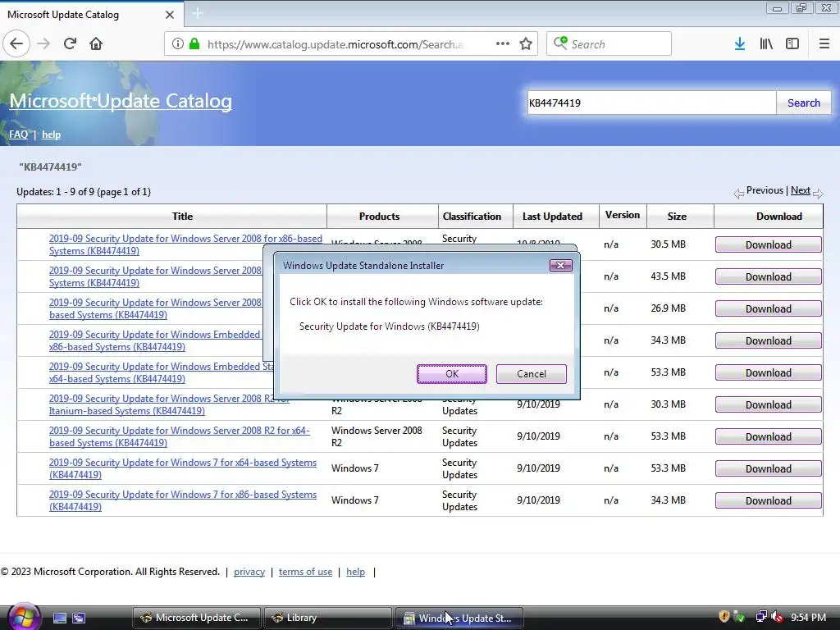Click the security shield tray icon
Screen dimensions: 840x630
[x=724, y=617]
